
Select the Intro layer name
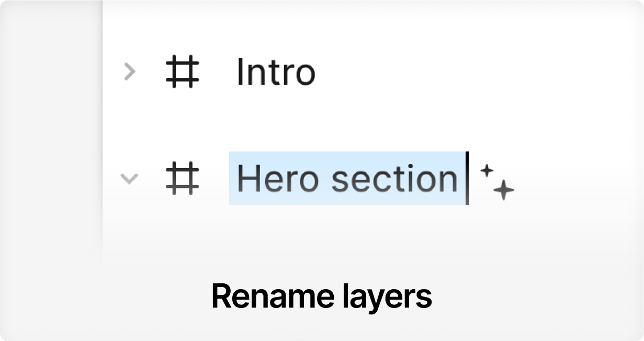click(x=276, y=72)
